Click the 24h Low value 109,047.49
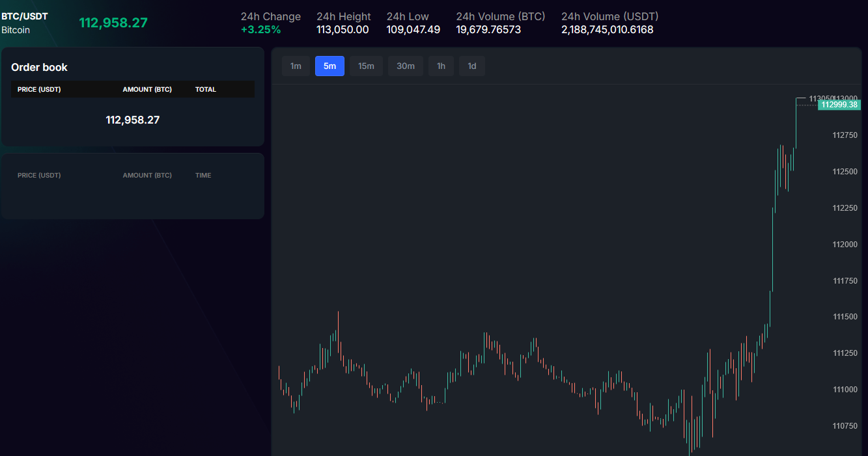 tap(413, 29)
